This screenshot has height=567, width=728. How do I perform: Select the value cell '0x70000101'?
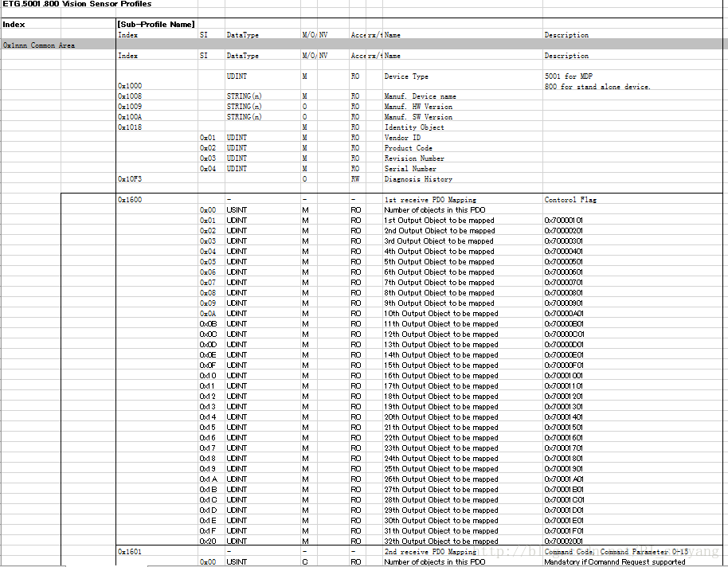coord(563,221)
